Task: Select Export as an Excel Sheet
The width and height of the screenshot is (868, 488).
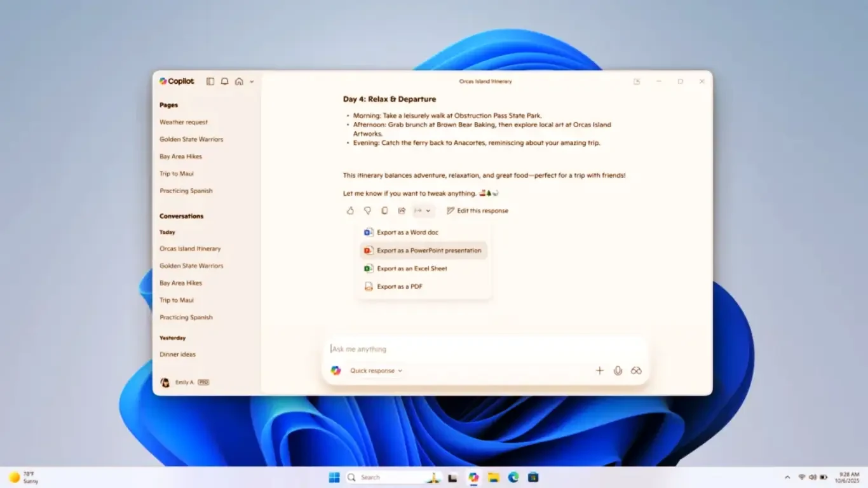Action: 412,269
